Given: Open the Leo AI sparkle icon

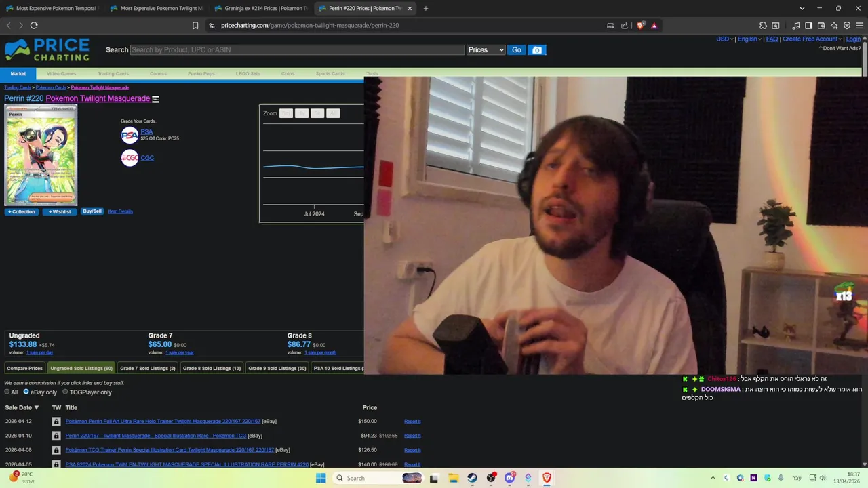Looking at the screenshot, I should point(834,26).
